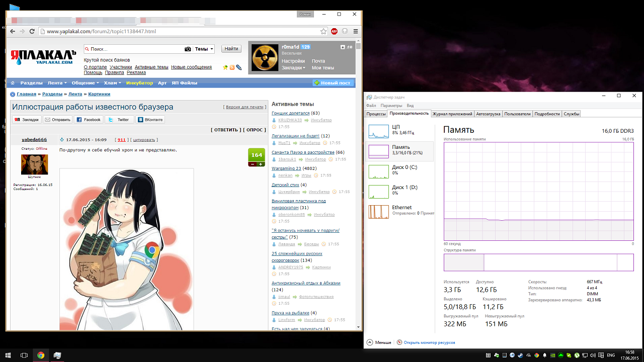
Task: Click the blue pin icon next to RSS
Action: (x=239, y=67)
